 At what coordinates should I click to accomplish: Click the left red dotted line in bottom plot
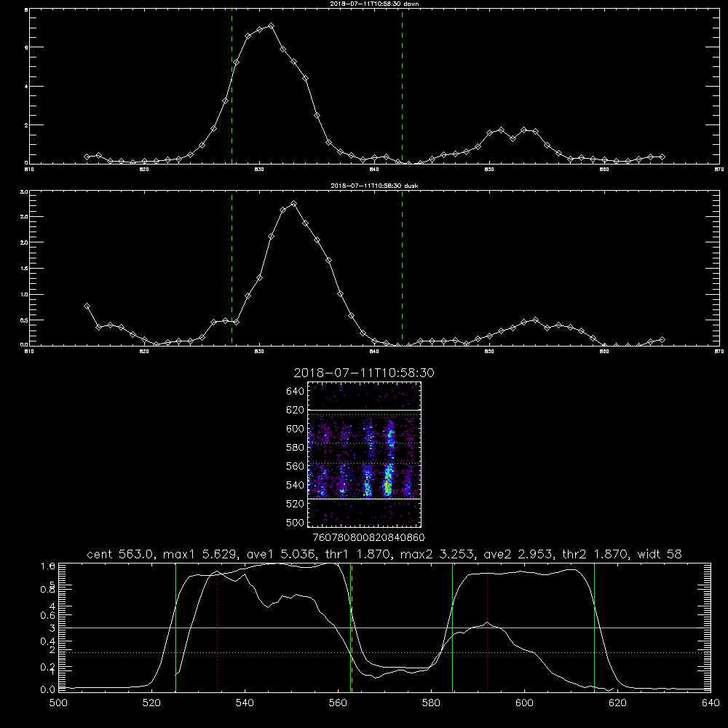[x=217, y=628]
